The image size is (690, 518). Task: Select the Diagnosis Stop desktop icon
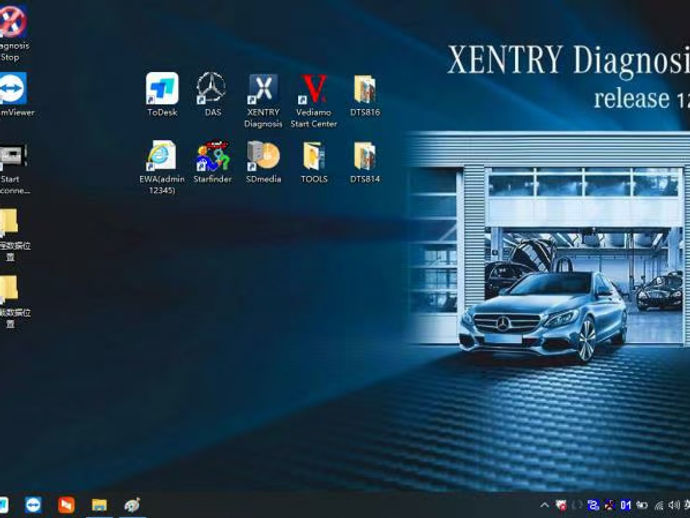pyautogui.click(x=12, y=33)
